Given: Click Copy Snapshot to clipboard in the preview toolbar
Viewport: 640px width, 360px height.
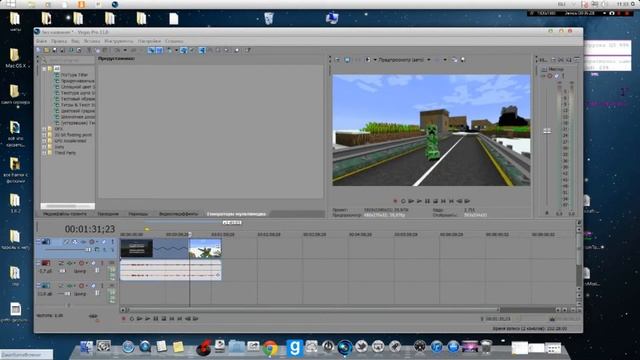Looking at the screenshot, I should (454, 60).
